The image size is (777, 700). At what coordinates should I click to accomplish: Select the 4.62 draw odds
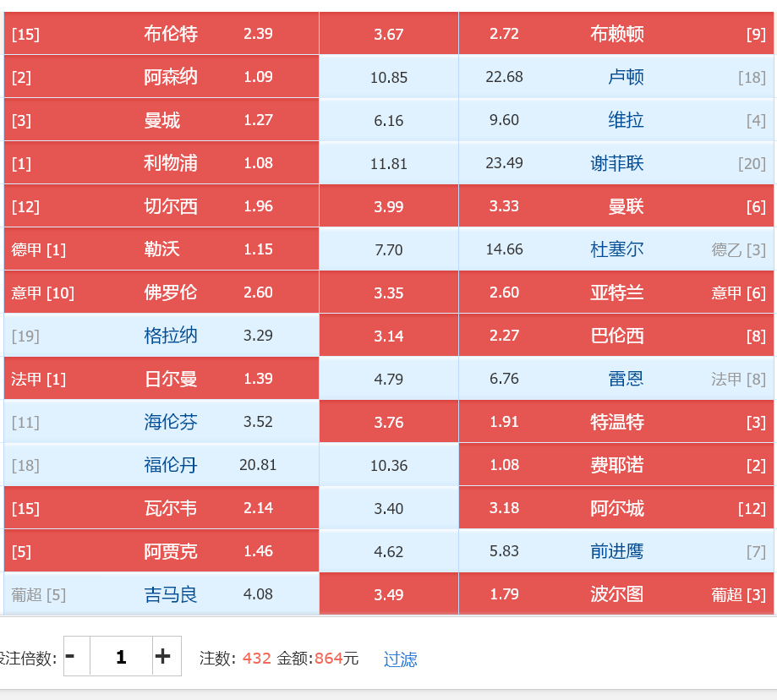click(389, 550)
